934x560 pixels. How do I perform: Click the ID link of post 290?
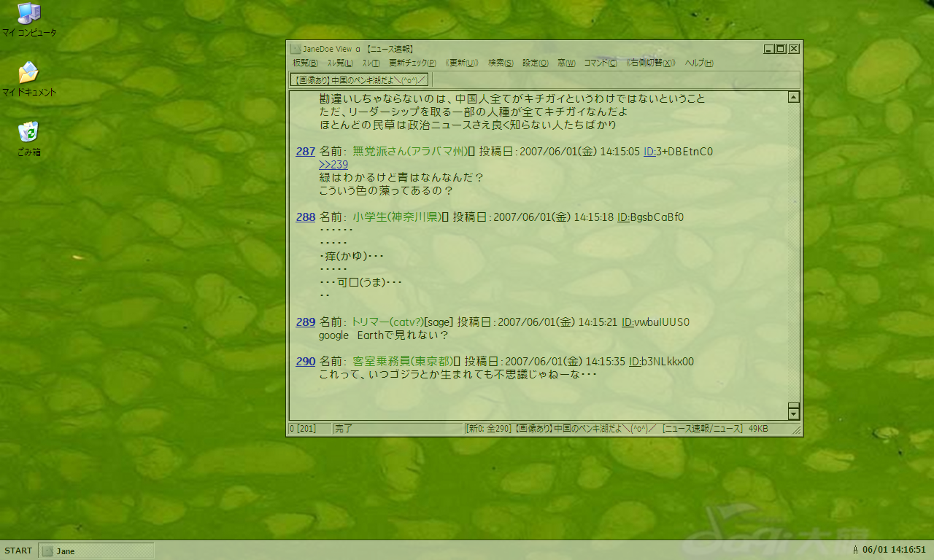635,361
